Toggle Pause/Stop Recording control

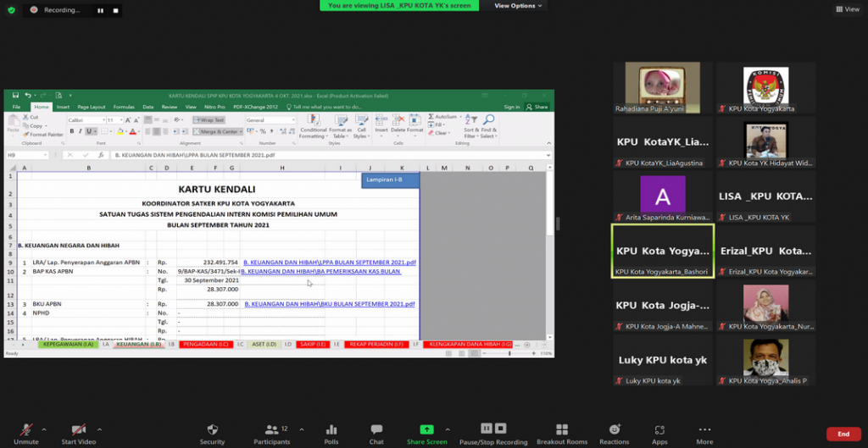pyautogui.click(x=493, y=429)
